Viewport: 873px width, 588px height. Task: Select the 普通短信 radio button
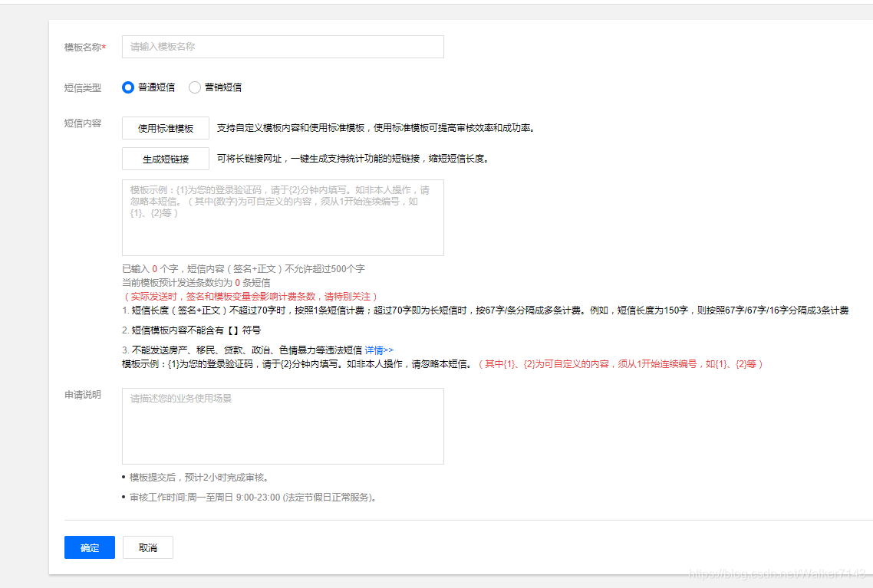(128, 87)
